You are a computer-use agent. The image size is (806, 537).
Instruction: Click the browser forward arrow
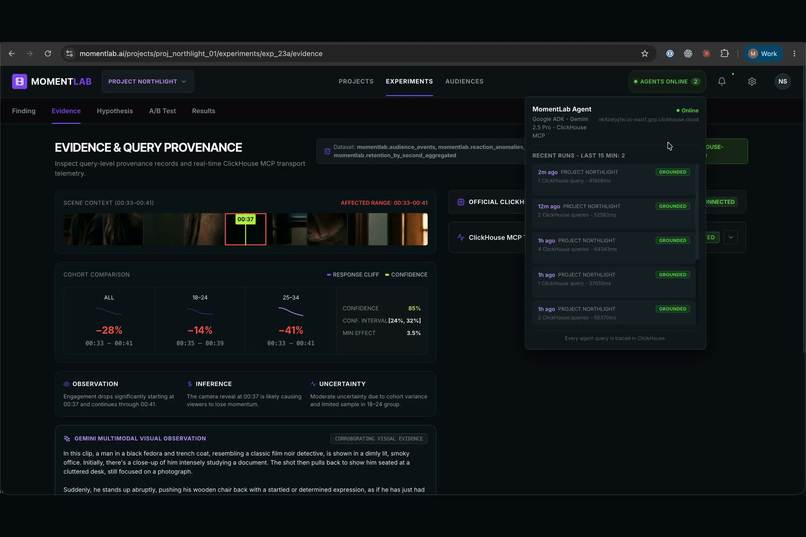pos(29,53)
